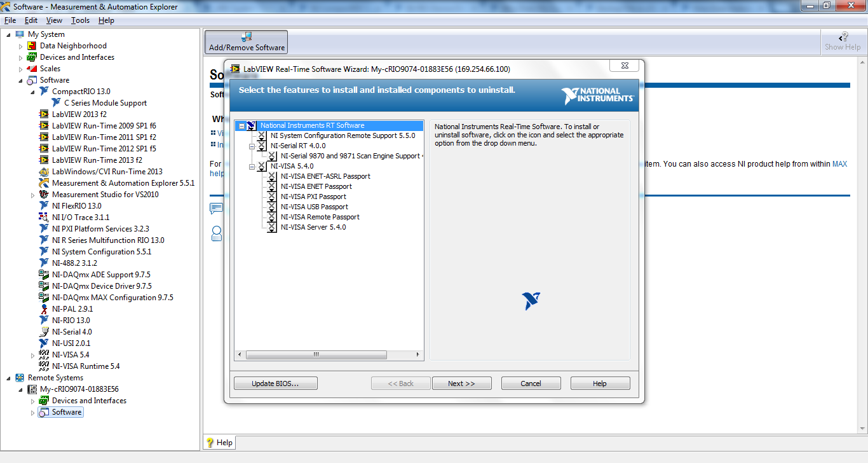Toggle NI System Configuration Remote Support 5.5.0 install state

[262, 136]
